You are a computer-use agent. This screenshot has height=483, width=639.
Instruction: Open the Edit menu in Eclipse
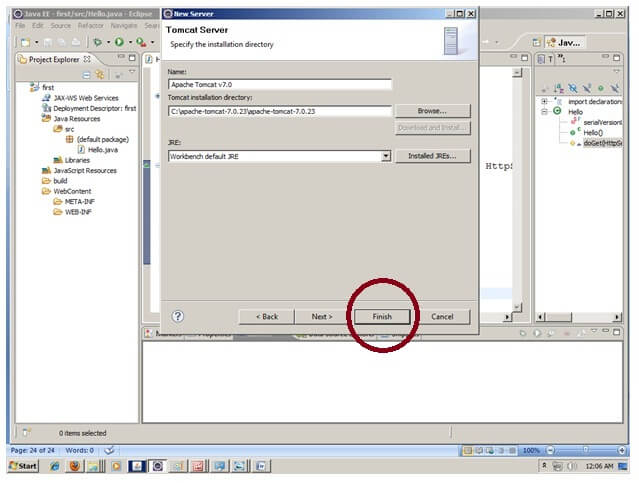(x=37, y=26)
